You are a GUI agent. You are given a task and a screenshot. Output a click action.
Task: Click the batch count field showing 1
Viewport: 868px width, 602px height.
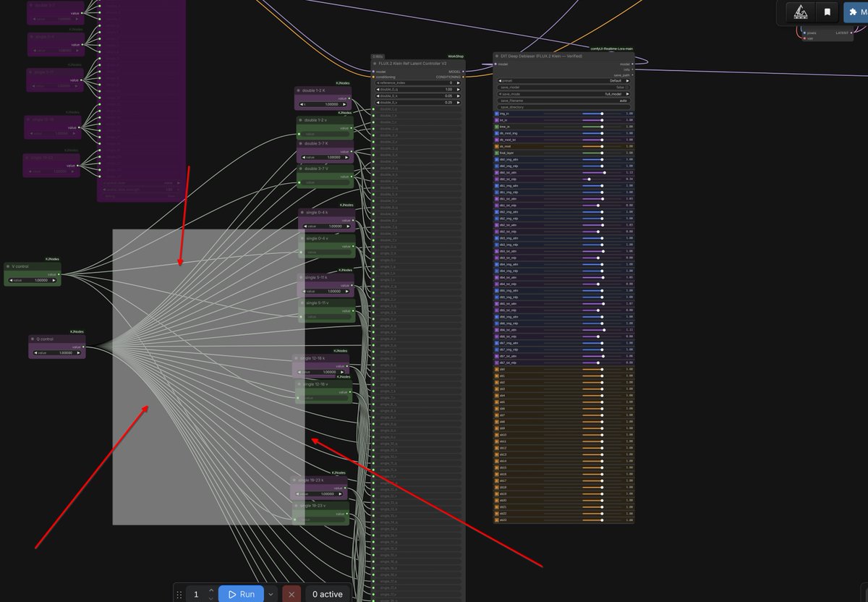coord(195,593)
